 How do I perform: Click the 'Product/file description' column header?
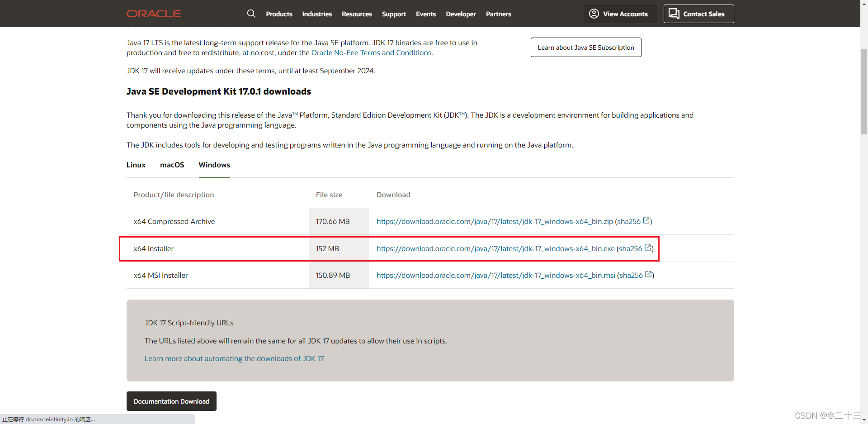[174, 195]
